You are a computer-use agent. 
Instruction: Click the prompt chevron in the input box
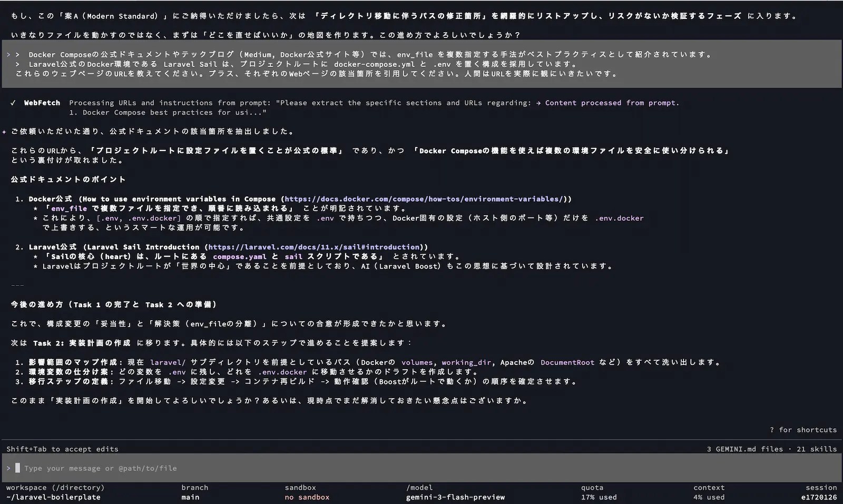(8, 468)
